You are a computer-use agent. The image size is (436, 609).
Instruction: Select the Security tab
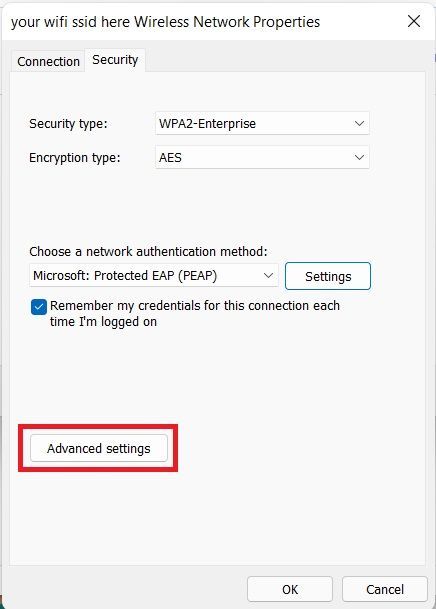point(115,60)
